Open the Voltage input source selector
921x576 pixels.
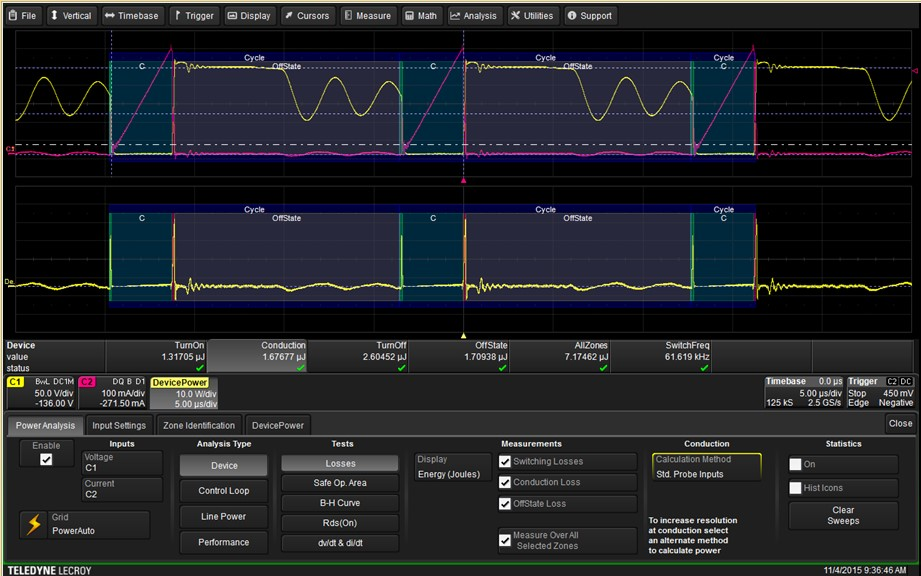click(122, 462)
